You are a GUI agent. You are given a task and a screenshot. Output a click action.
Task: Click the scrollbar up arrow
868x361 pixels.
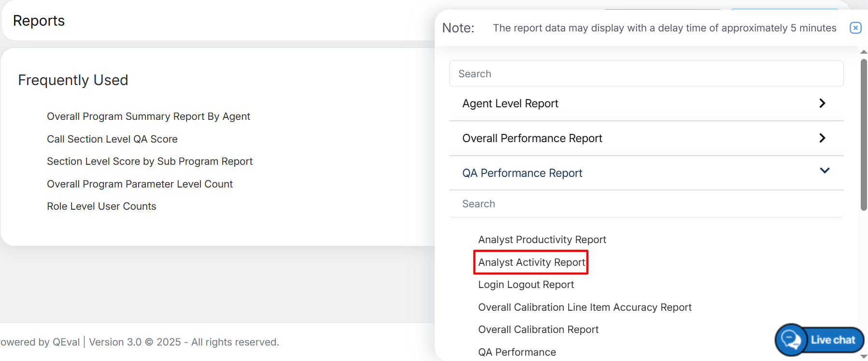click(x=864, y=52)
